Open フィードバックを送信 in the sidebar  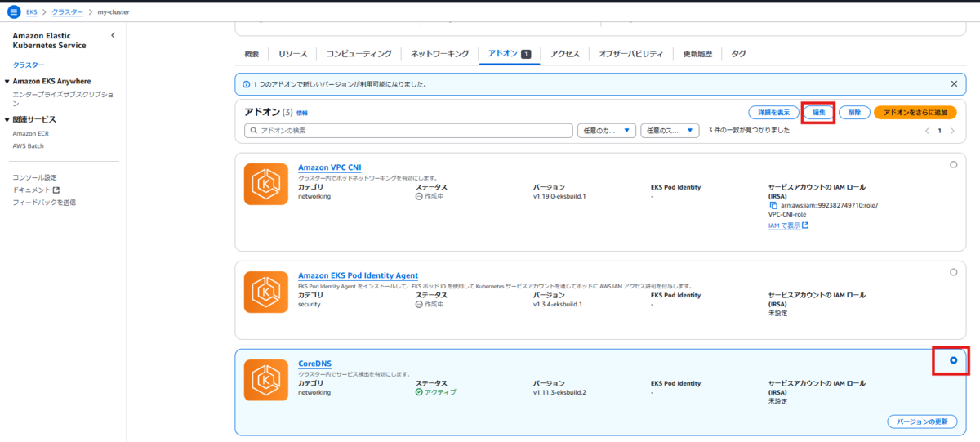pyautogui.click(x=44, y=202)
